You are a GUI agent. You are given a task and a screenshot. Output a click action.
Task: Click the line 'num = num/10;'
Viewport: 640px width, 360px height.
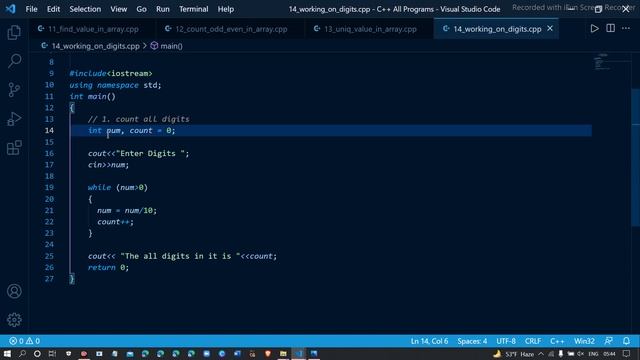pos(127,210)
